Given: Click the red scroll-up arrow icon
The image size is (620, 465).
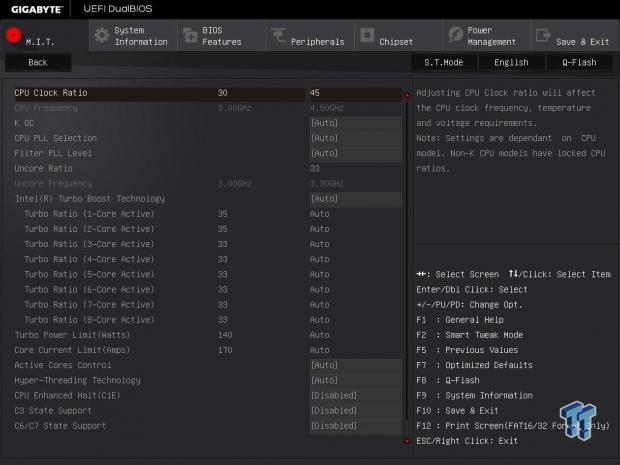Looking at the screenshot, I should [407, 96].
